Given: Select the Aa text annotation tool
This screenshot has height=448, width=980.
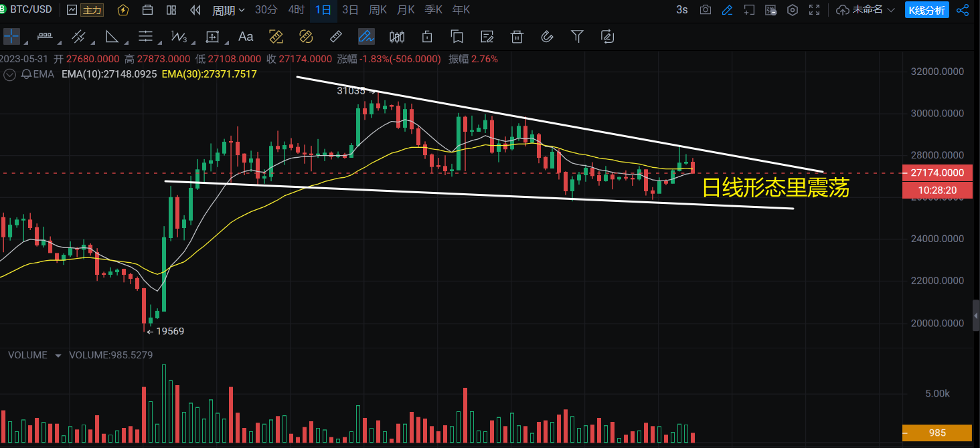Looking at the screenshot, I should [246, 37].
